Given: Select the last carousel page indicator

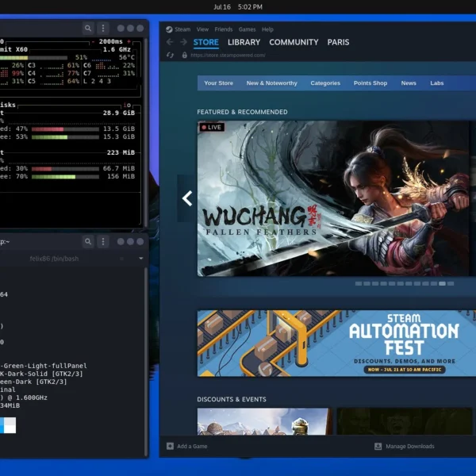Looking at the screenshot, I should 451,283.
